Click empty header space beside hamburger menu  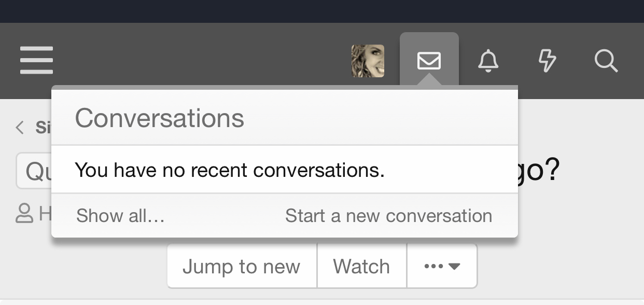click(202, 61)
